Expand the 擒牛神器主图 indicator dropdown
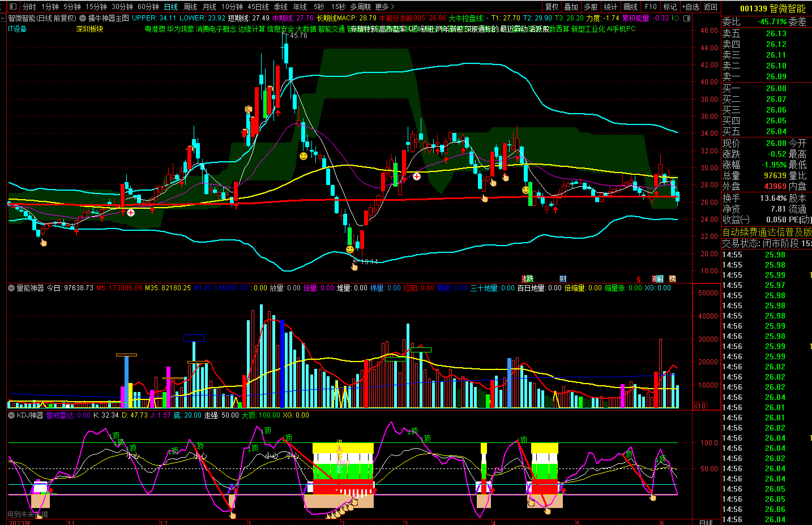812x525 pixels. pyautogui.click(x=82, y=18)
